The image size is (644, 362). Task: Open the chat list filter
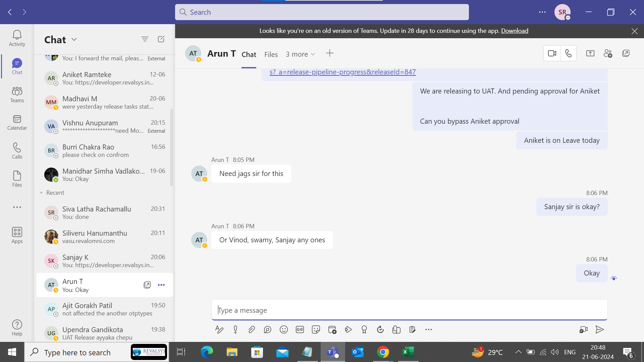coord(145,39)
